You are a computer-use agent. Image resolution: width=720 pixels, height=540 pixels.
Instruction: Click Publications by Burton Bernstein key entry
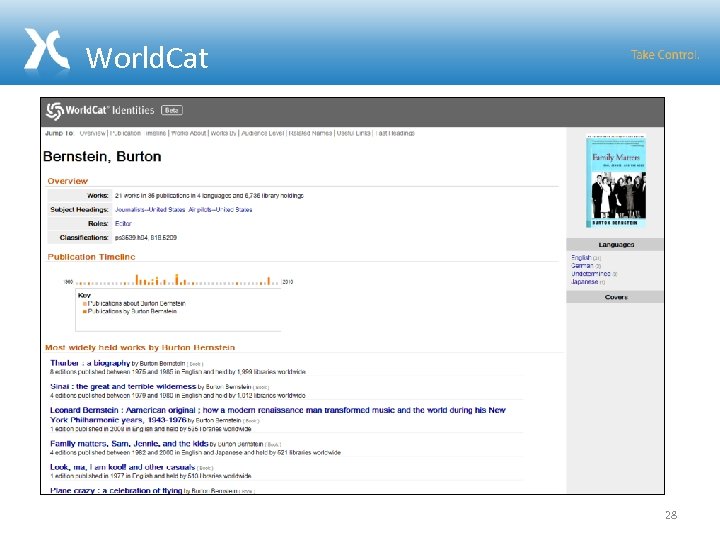(130, 311)
